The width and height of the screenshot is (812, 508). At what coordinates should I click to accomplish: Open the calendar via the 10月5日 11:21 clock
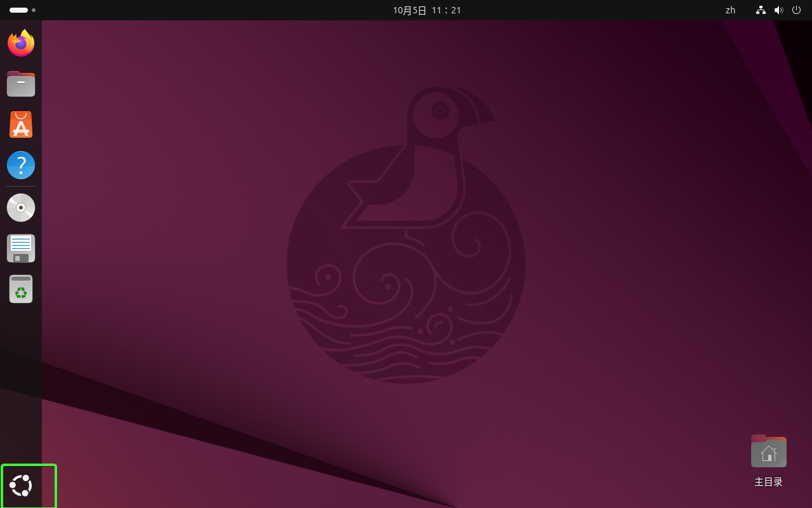[427, 10]
